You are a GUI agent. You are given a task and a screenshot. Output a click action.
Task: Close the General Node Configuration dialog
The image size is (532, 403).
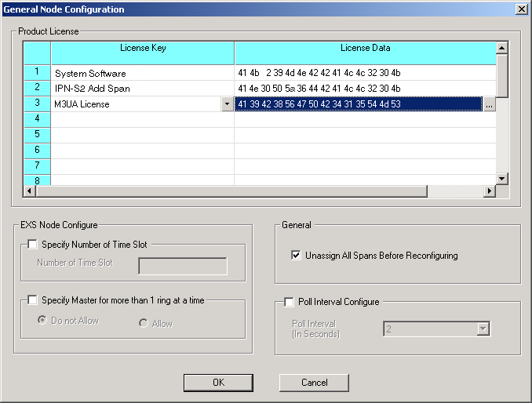click(520, 9)
